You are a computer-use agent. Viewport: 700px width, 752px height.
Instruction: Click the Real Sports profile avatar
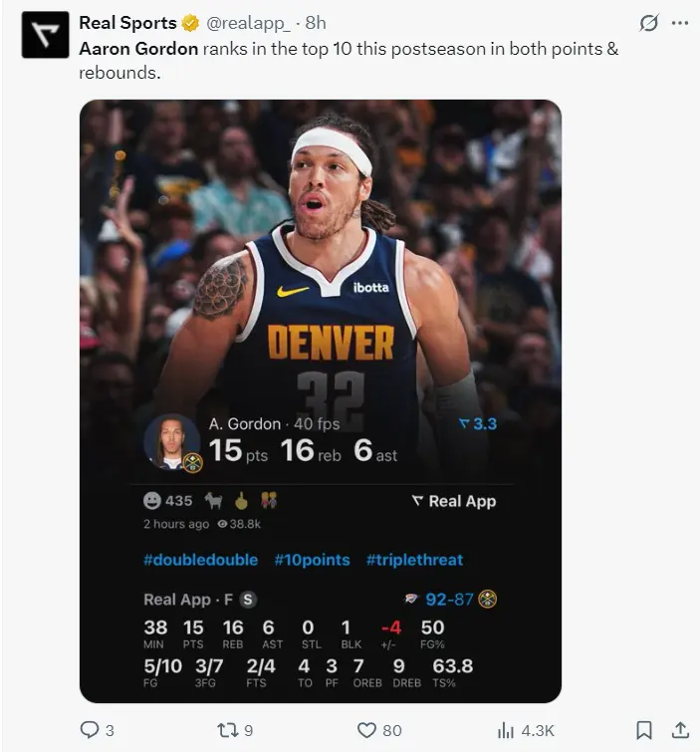(45, 35)
